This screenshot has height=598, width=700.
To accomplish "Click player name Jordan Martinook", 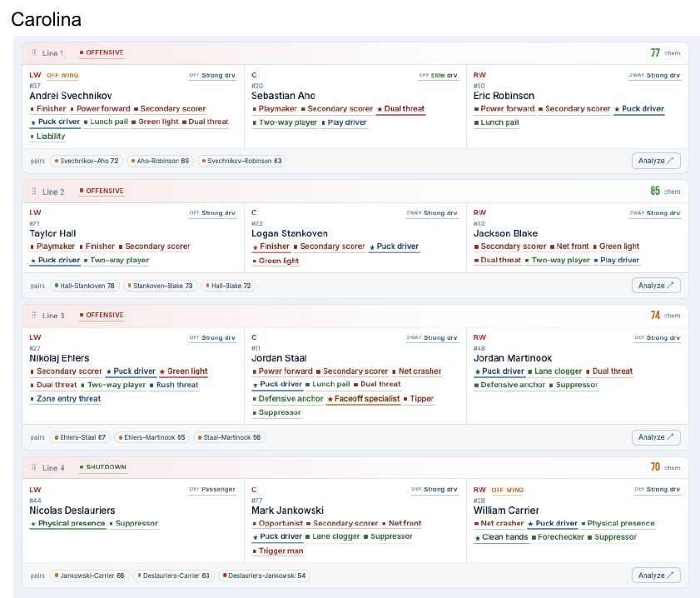I will pyautogui.click(x=513, y=358).
